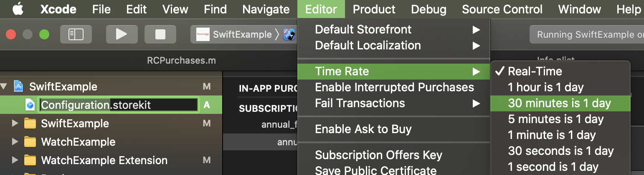Select 30 minutes is 1 day

(560, 103)
